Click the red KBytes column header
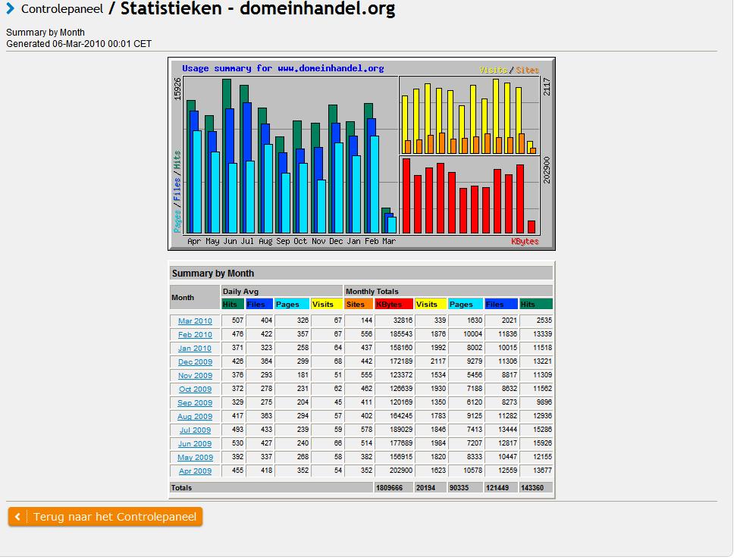 pyautogui.click(x=394, y=304)
